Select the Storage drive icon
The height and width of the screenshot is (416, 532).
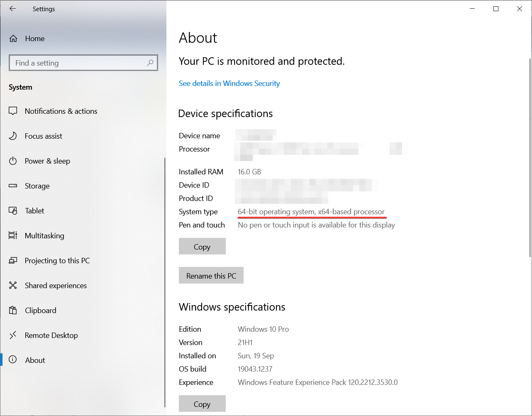pyautogui.click(x=13, y=186)
